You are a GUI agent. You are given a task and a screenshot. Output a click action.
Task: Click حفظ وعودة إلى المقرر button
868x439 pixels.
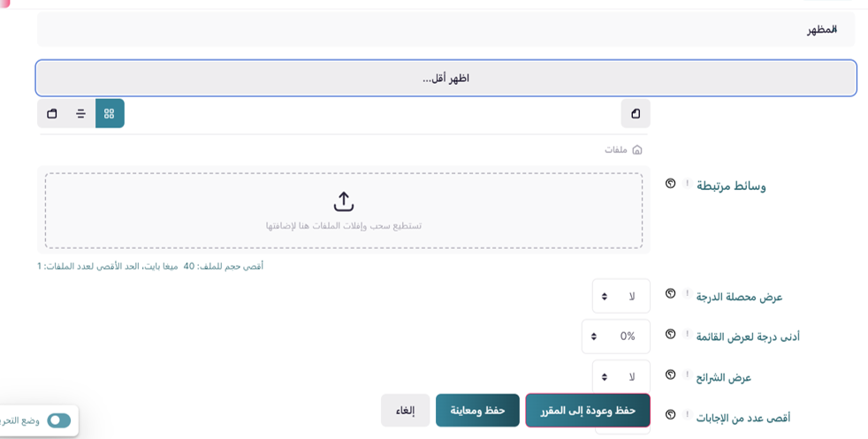pos(588,411)
